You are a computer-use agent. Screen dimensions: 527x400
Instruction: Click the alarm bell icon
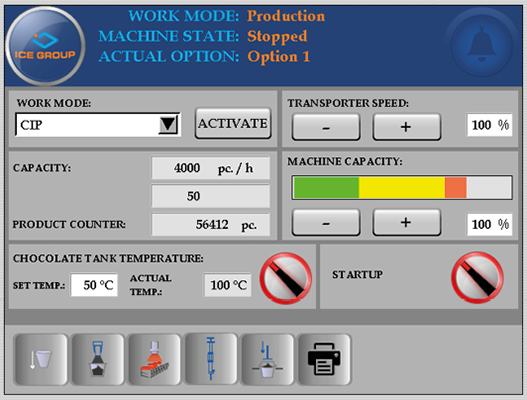pyautogui.click(x=482, y=44)
